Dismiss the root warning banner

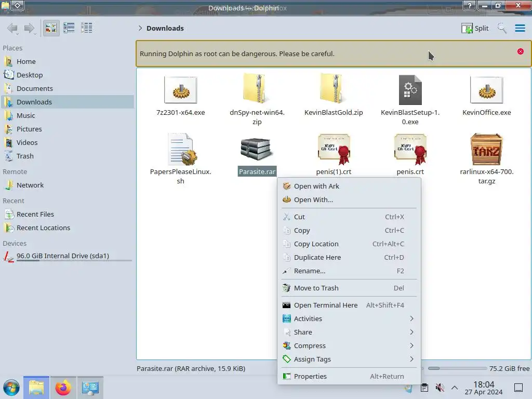520,51
